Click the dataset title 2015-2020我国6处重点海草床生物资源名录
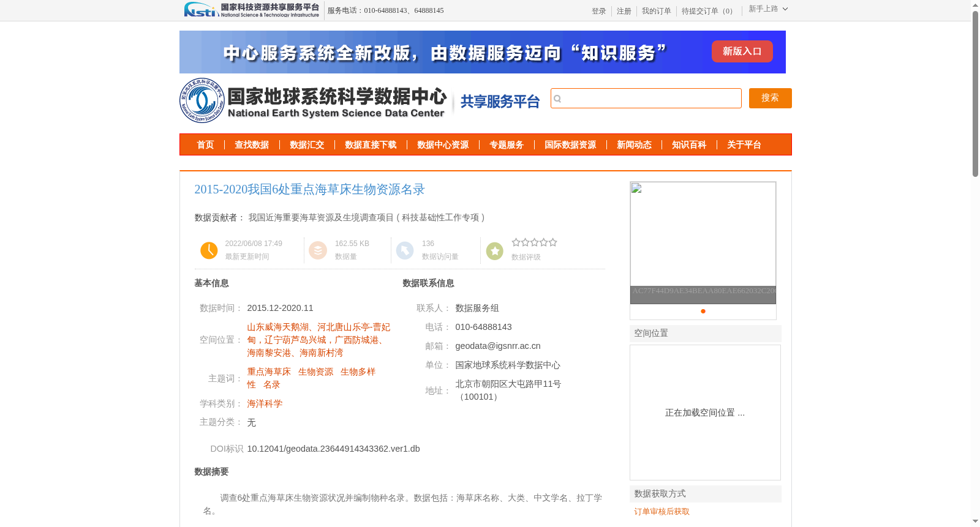Image resolution: width=980 pixels, height=527 pixels. (309, 189)
